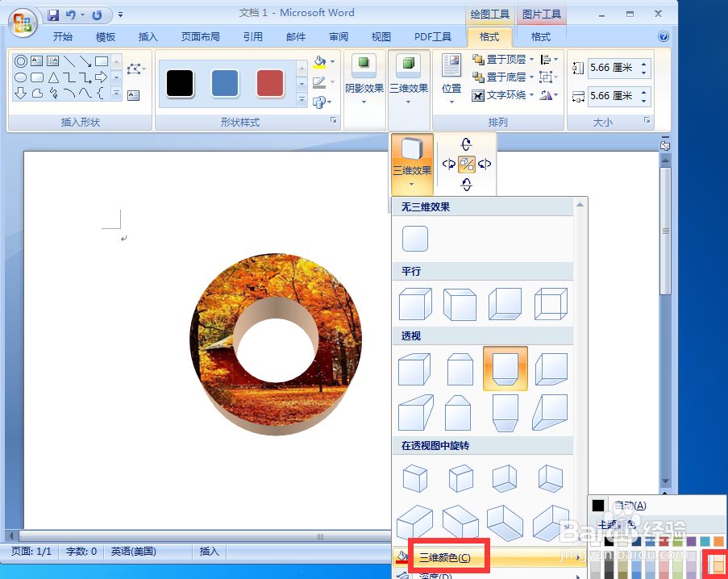The width and height of the screenshot is (728, 579).
Task: Tilt the 3D shape up
Action: coord(467,144)
